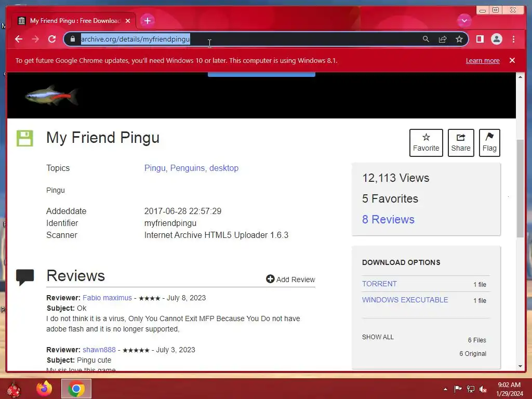Open the Start ornament button on taskbar
The image size is (532, 399).
pyautogui.click(x=14, y=390)
